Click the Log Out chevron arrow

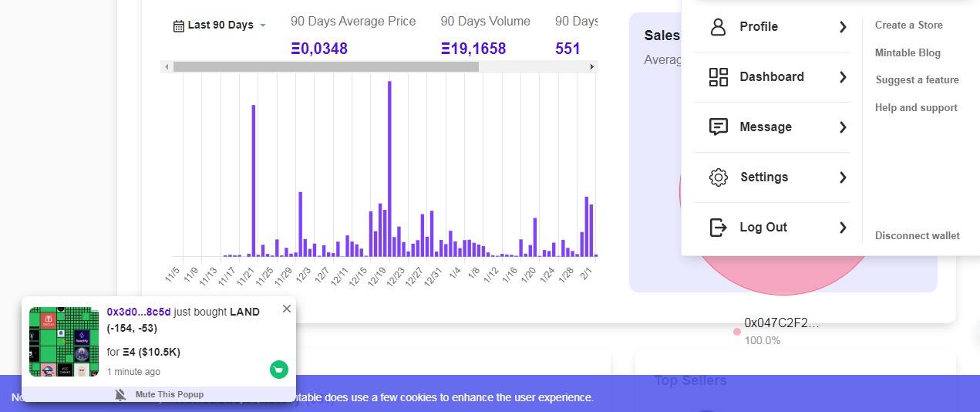[843, 228]
